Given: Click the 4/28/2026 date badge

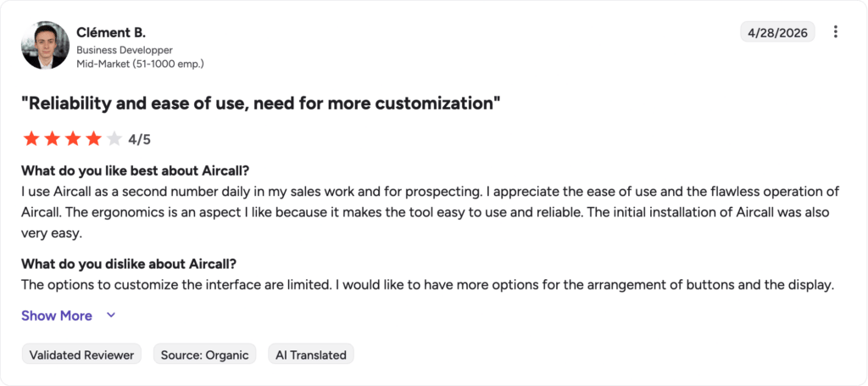Looking at the screenshot, I should coord(778,33).
